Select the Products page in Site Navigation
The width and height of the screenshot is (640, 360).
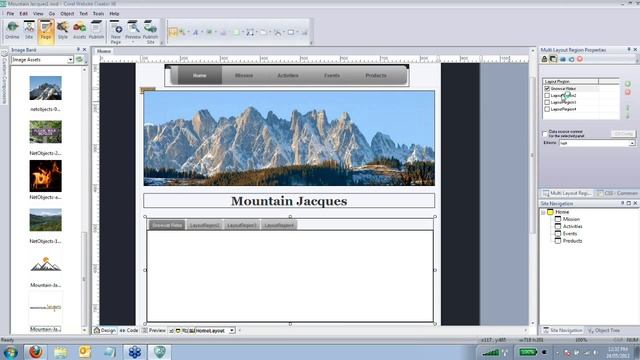point(572,241)
